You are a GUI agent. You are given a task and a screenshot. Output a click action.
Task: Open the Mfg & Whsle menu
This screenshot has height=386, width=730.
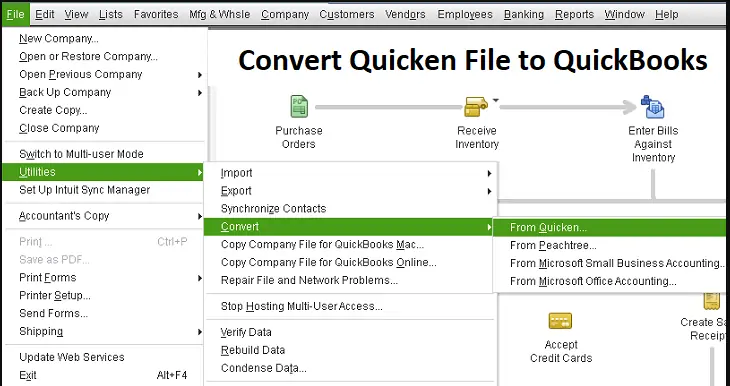[x=219, y=14]
